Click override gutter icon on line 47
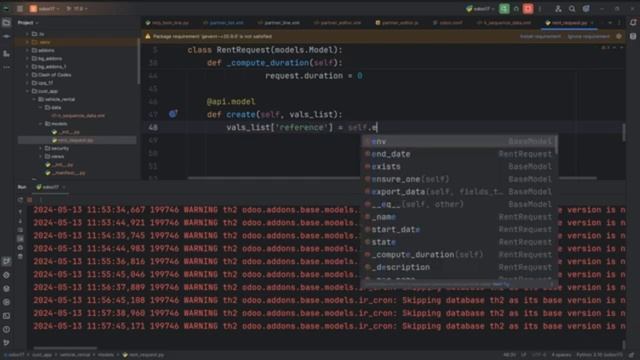The width and height of the screenshot is (640, 360). [x=173, y=114]
